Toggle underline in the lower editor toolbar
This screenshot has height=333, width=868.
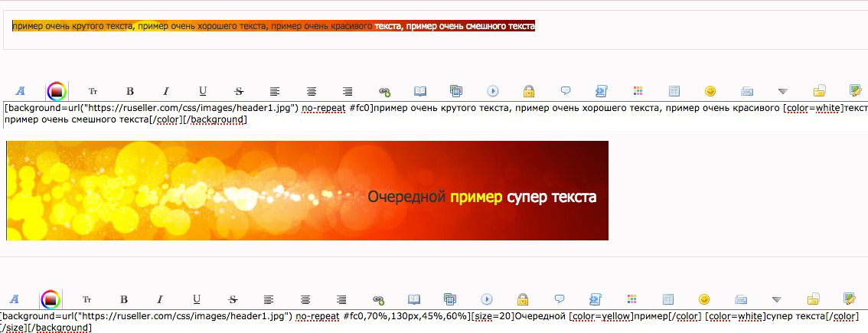pos(197,300)
